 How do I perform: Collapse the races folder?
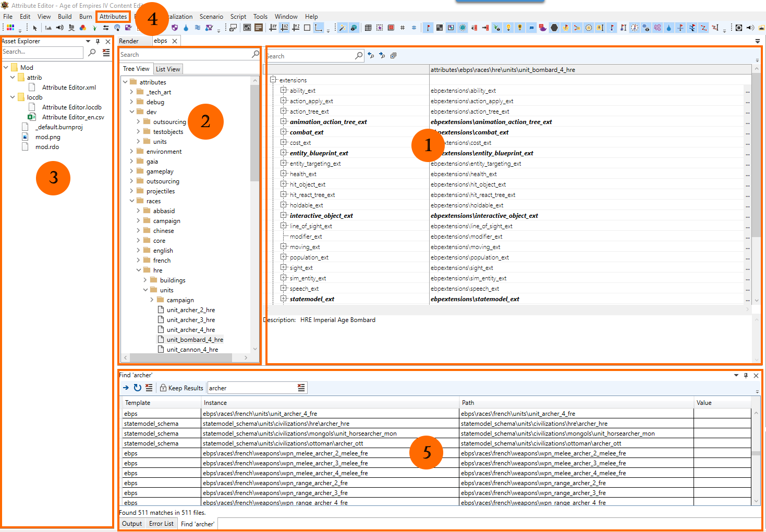132,201
